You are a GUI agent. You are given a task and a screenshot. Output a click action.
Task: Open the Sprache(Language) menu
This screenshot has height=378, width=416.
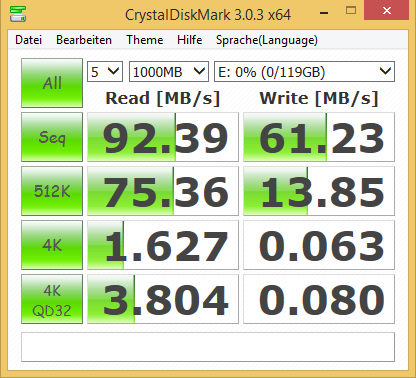[x=267, y=40]
